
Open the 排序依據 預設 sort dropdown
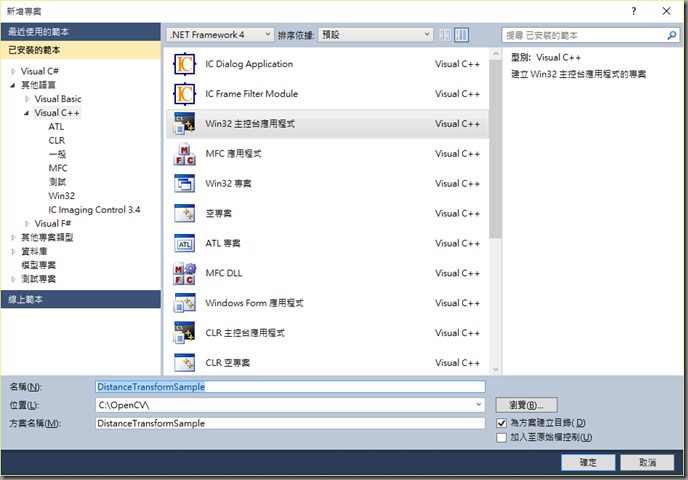coord(376,35)
